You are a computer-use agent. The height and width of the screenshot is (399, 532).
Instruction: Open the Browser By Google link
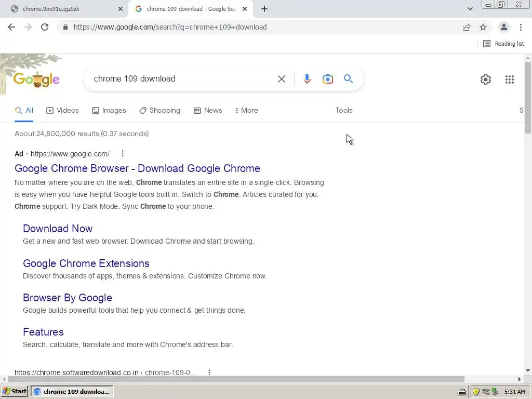[x=68, y=298]
